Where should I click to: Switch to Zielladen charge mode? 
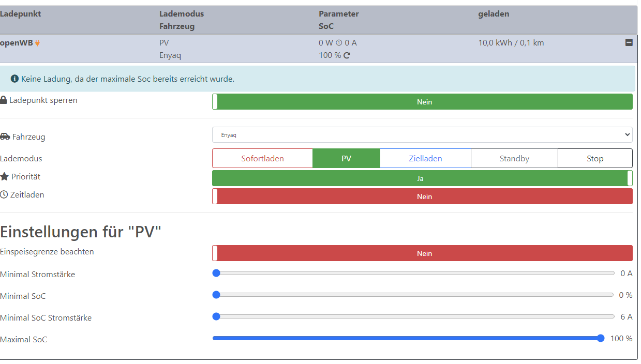(x=425, y=159)
